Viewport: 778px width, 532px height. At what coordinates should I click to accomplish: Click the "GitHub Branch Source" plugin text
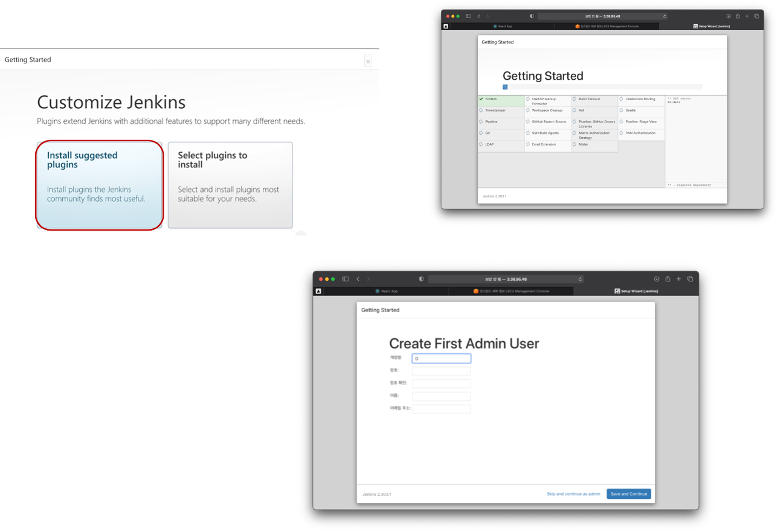(x=549, y=122)
